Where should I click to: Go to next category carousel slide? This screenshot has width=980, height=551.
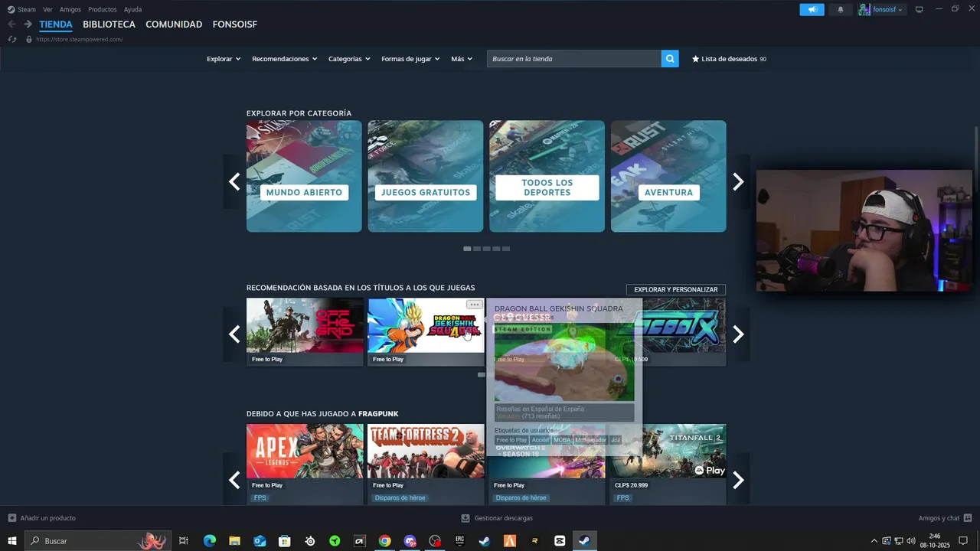tap(738, 181)
